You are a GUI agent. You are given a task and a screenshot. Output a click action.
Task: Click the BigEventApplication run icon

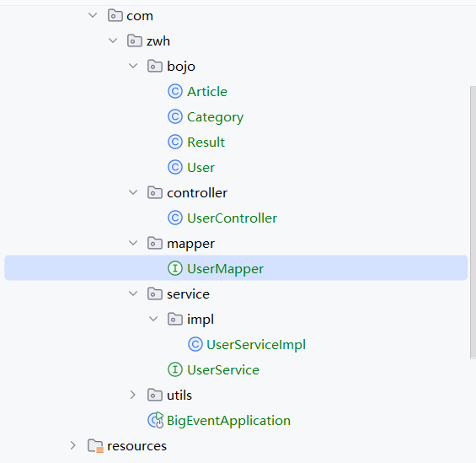coord(156,420)
